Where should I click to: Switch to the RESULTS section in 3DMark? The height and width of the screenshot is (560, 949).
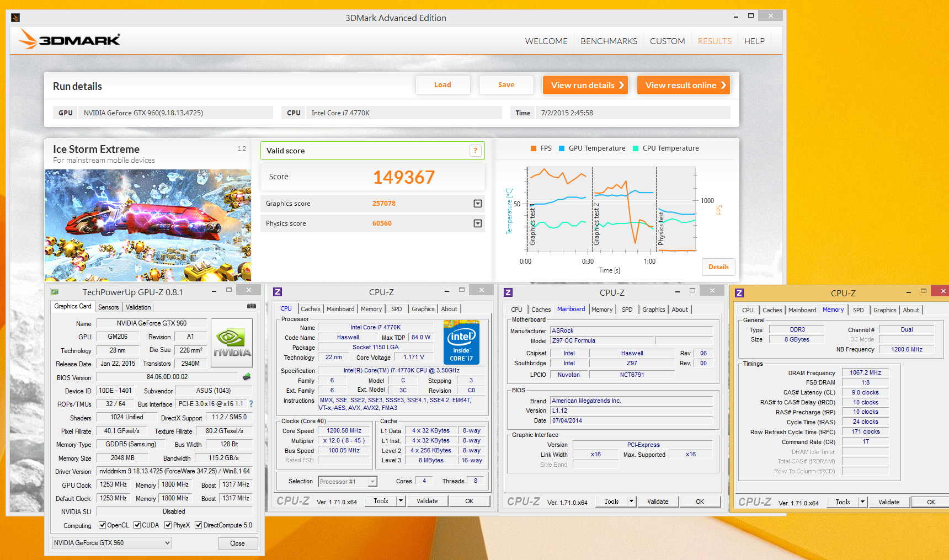[715, 41]
